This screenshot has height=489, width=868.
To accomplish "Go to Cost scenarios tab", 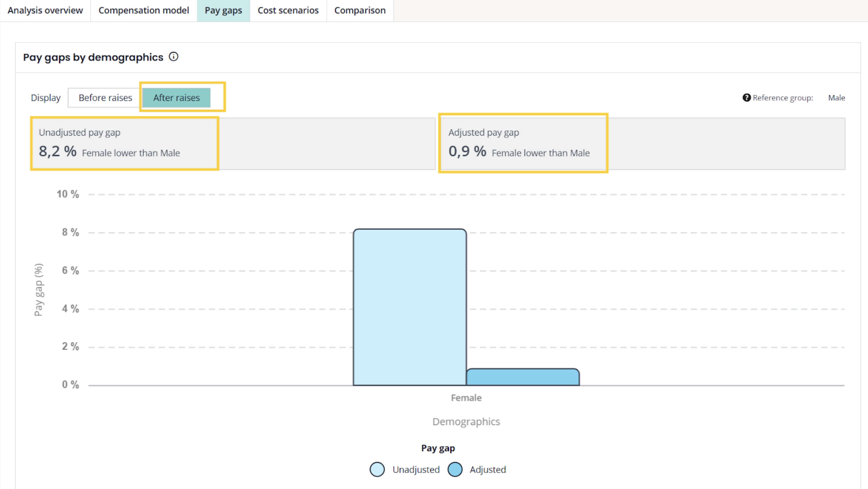I will pyautogui.click(x=288, y=10).
